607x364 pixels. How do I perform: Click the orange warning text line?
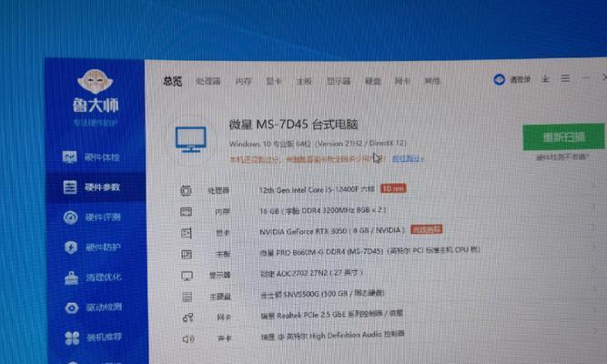coord(306,159)
